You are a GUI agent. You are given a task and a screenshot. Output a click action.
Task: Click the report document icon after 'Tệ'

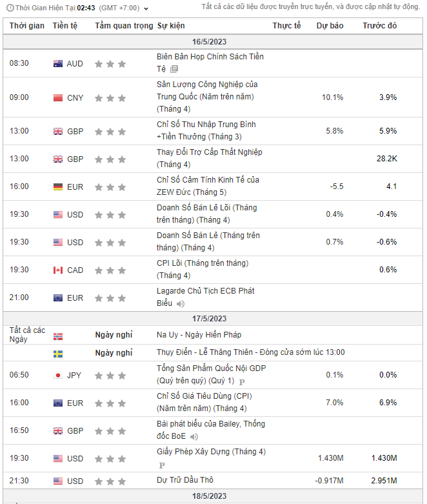(174, 69)
